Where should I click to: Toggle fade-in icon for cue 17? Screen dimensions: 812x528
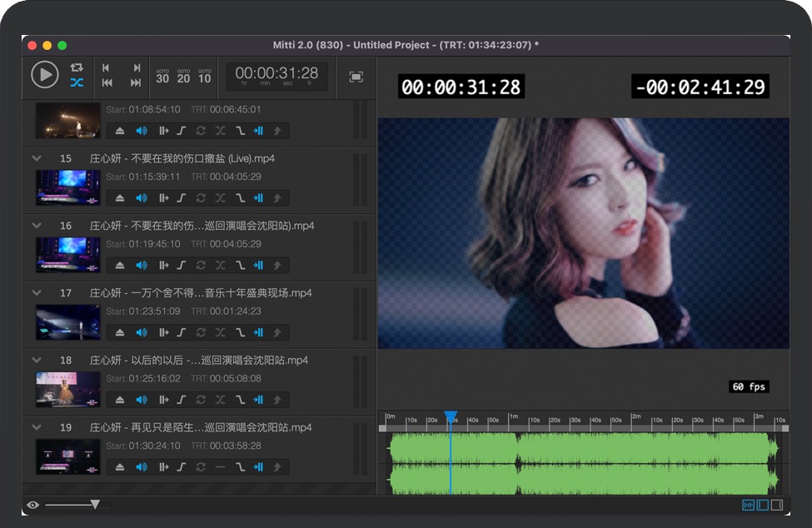point(181,332)
